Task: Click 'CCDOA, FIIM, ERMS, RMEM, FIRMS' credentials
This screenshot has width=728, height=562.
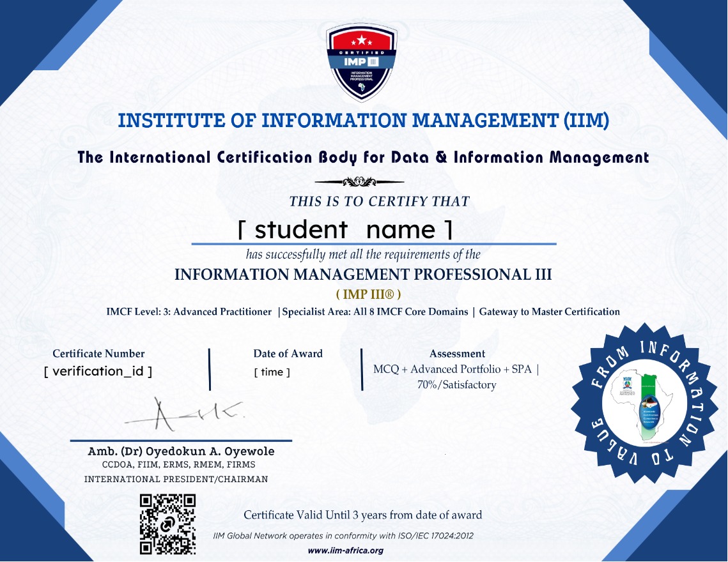Action: click(x=179, y=464)
